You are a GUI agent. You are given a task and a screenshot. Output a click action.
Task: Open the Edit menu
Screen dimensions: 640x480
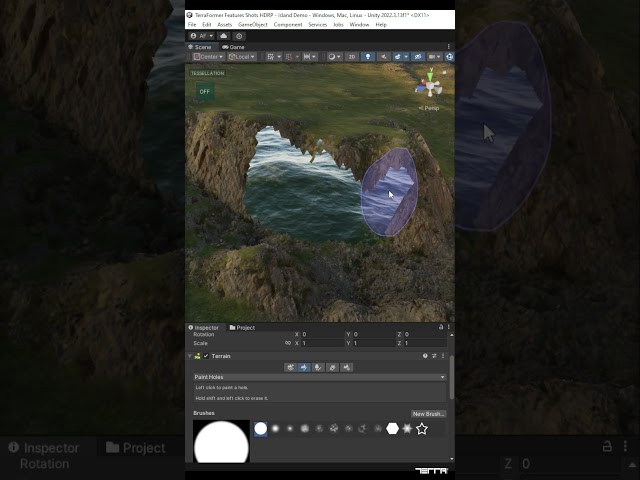[207, 24]
